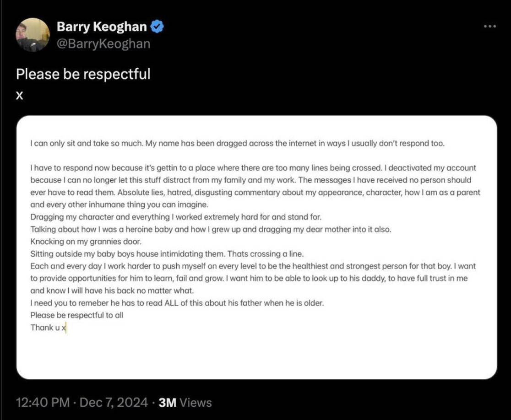The image size is (511, 420).
Task: Click the tweet text "Please be respectful"
Action: 83,74
